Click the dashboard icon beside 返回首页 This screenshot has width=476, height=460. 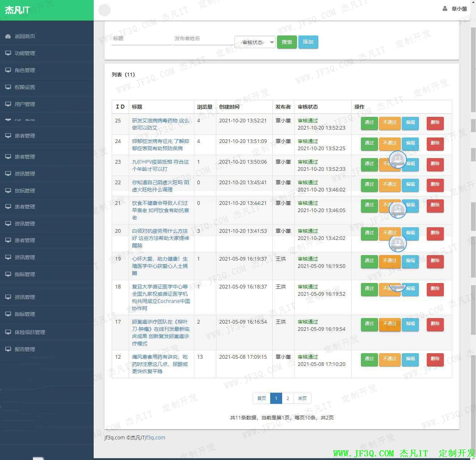coord(8,36)
